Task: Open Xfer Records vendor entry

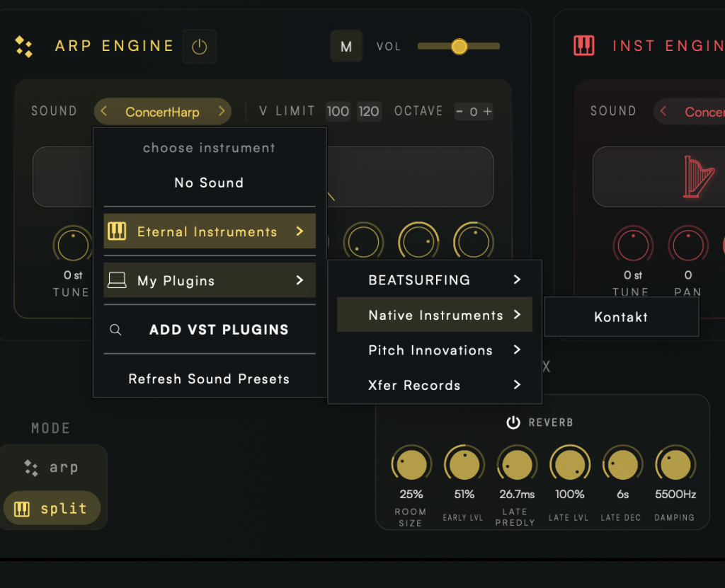Action: (435, 385)
